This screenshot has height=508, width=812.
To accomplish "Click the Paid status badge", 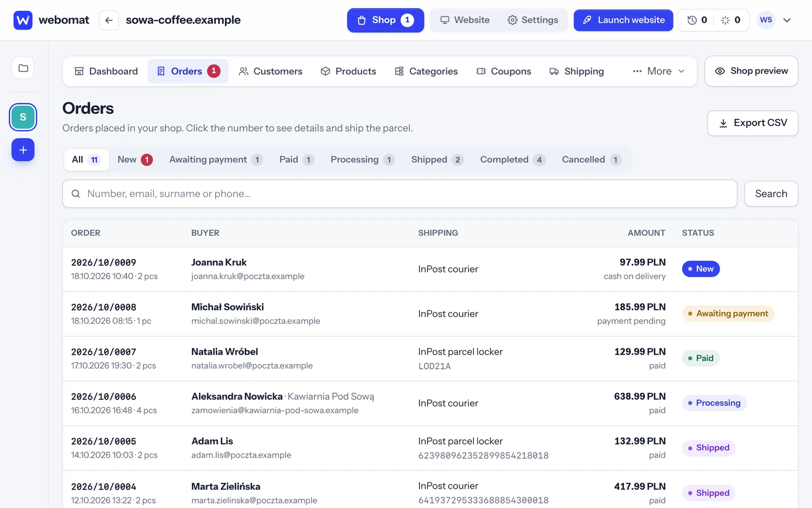I will [701, 359].
